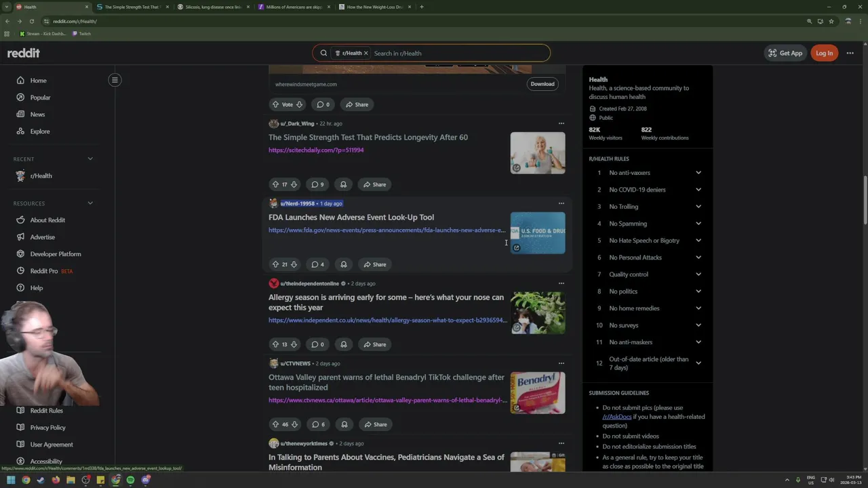Downvote the Benadryl TikTok challenge post
Image resolution: width=868 pixels, height=488 pixels.
point(294,424)
